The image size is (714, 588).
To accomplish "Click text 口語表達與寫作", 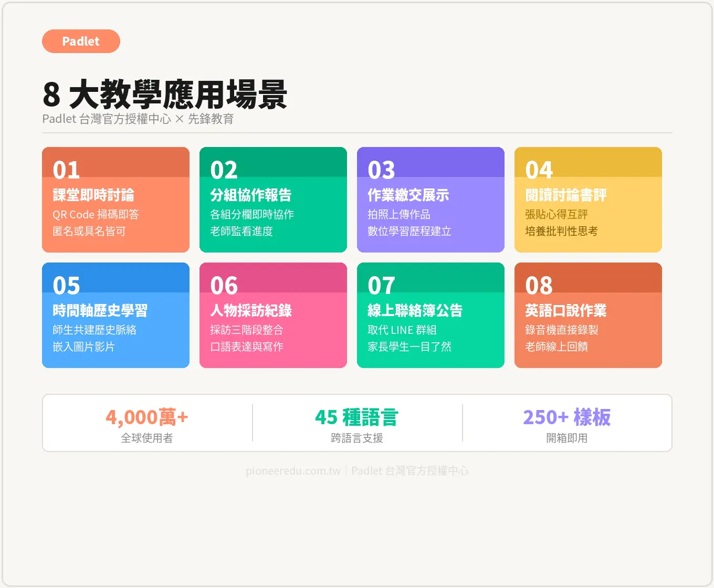I will point(247,347).
